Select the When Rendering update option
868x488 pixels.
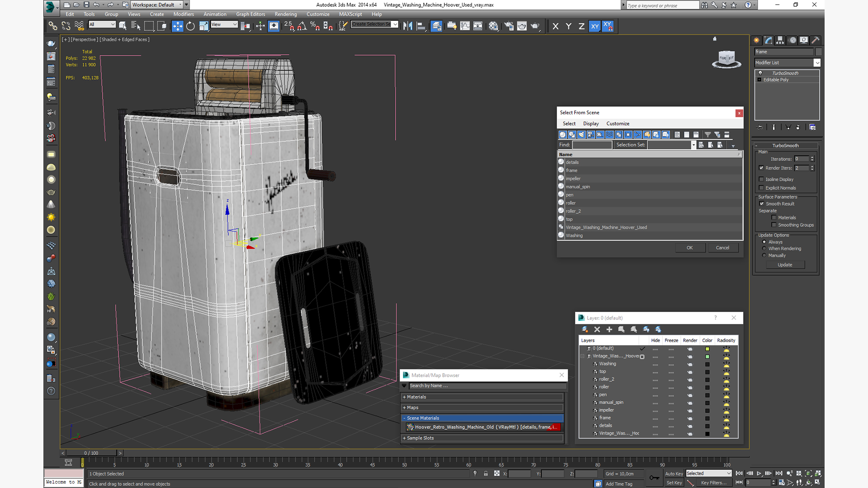764,249
